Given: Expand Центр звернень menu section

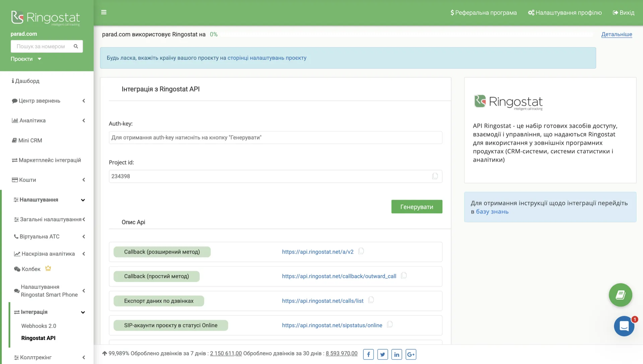Looking at the screenshot, I should point(48,101).
